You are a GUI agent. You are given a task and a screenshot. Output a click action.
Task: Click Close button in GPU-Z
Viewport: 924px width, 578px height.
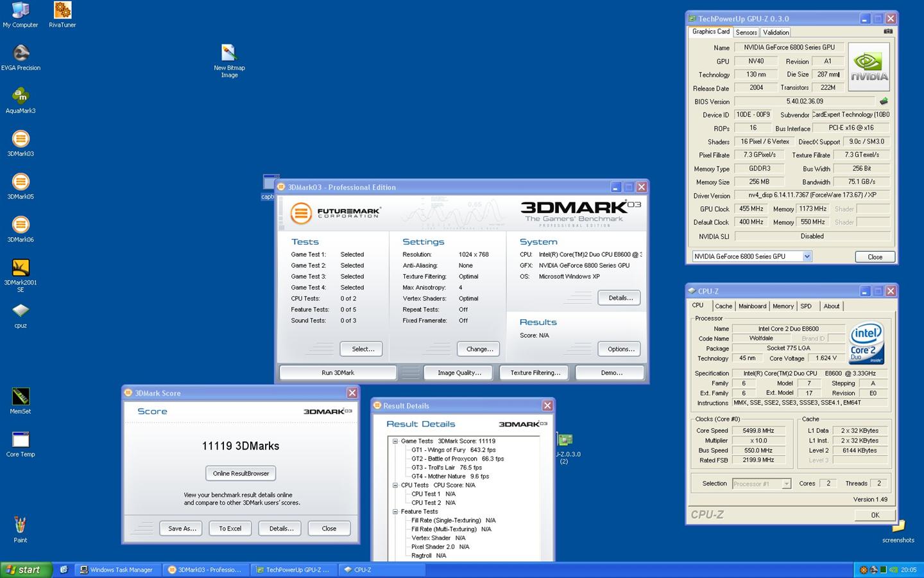click(875, 256)
